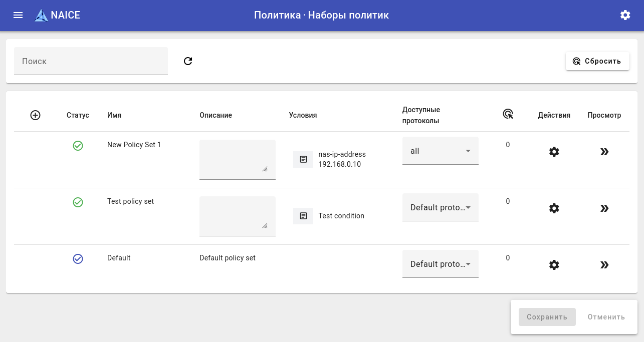
Task: Click the description field of Test policy set
Action: pos(237,215)
